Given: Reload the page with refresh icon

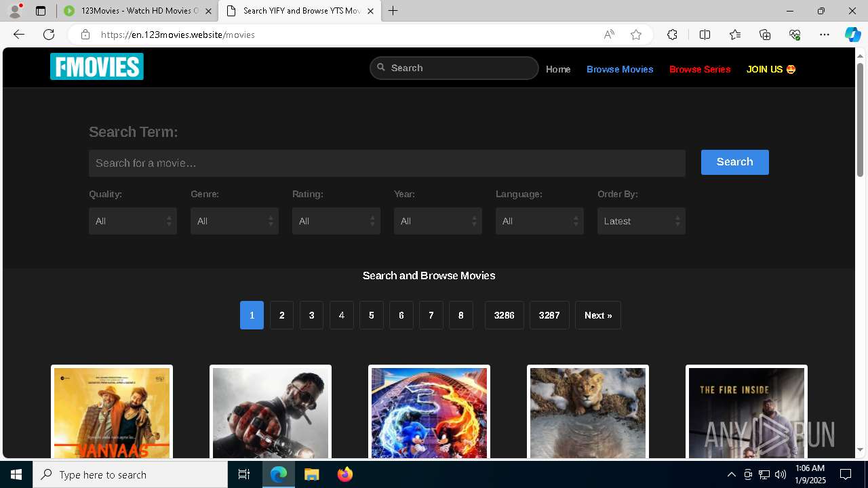Looking at the screenshot, I should click(x=49, y=35).
